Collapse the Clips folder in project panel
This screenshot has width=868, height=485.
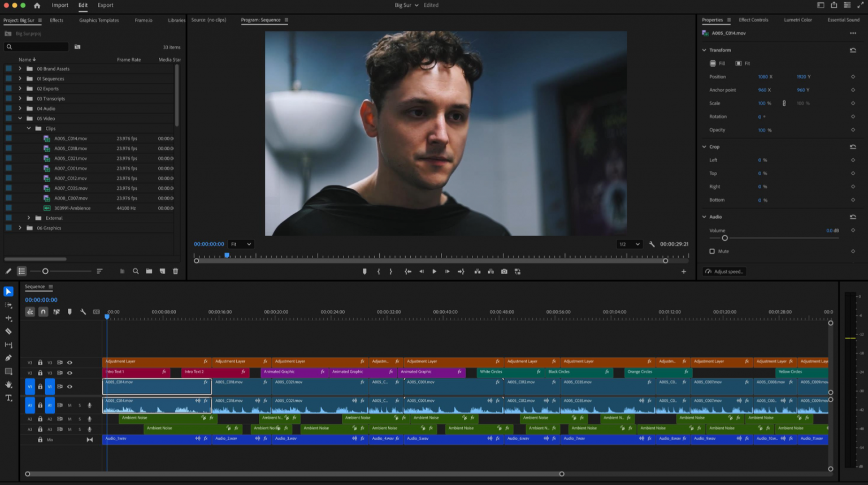point(29,128)
